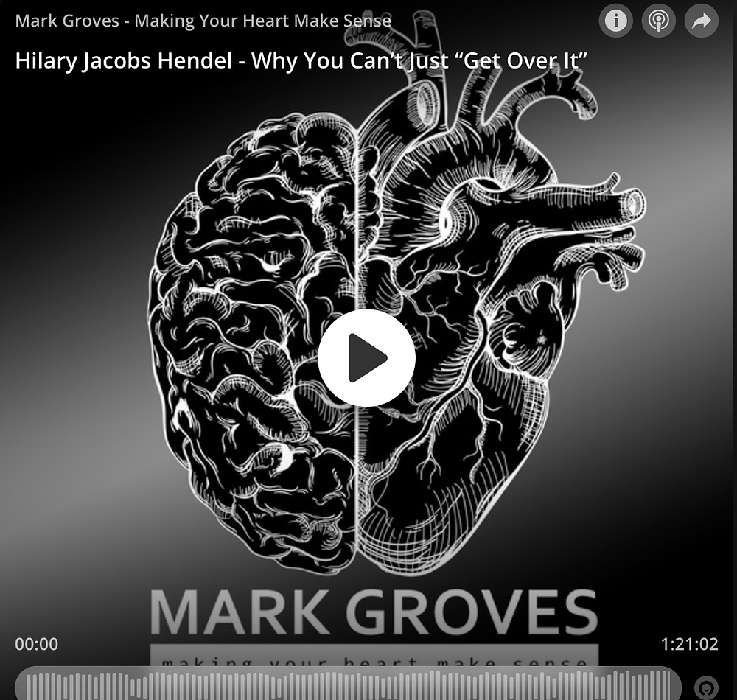Click the share arrow icon

click(702, 21)
